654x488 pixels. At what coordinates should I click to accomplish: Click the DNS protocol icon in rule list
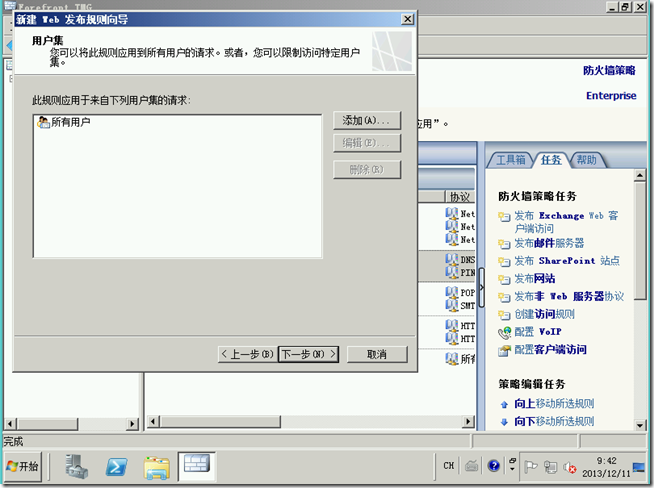pos(451,259)
